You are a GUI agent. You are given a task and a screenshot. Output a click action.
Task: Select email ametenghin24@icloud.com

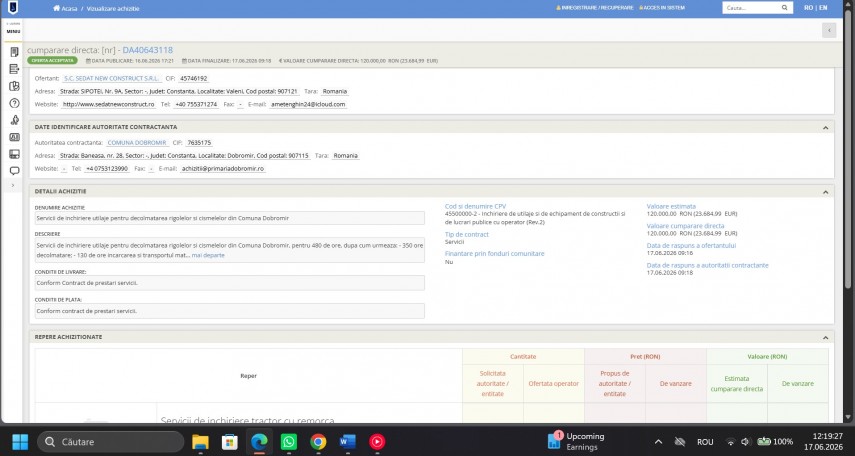tap(308, 104)
